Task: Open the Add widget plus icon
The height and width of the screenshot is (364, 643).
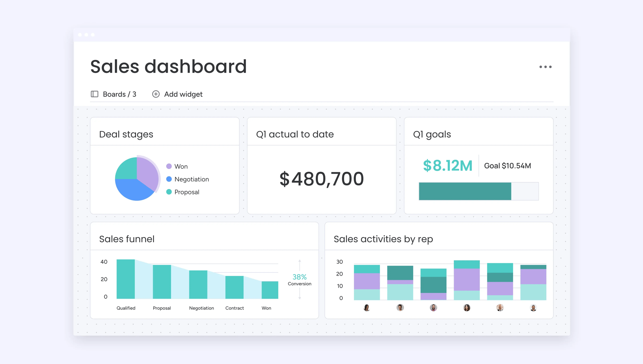Action: 156,94
